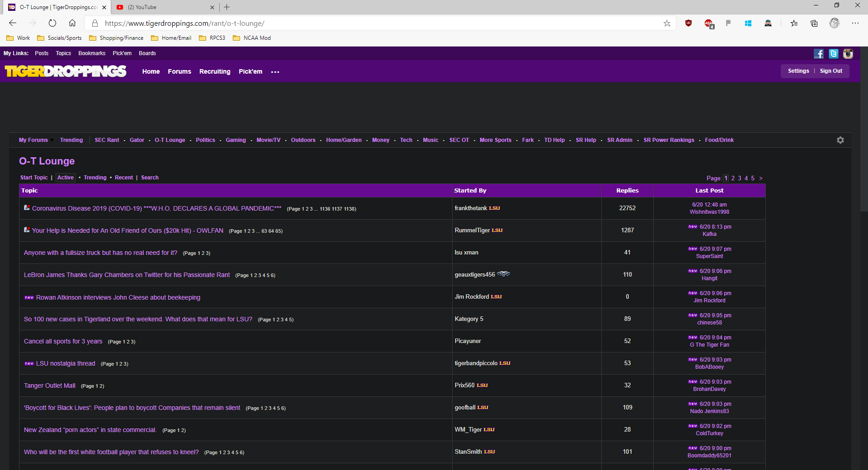Screen dimensions: 868x470
Task: Go back with the browser back arrow
Action: (13, 23)
